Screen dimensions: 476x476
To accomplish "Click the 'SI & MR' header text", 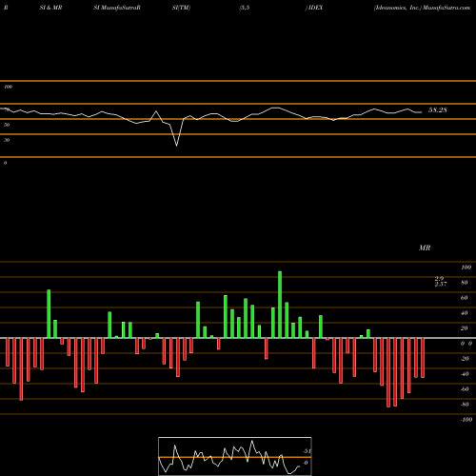I will point(50,8).
